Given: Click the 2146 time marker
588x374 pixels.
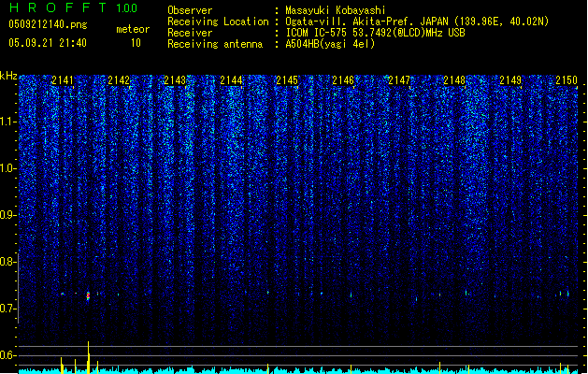Looking at the screenshot, I should 343,80.
